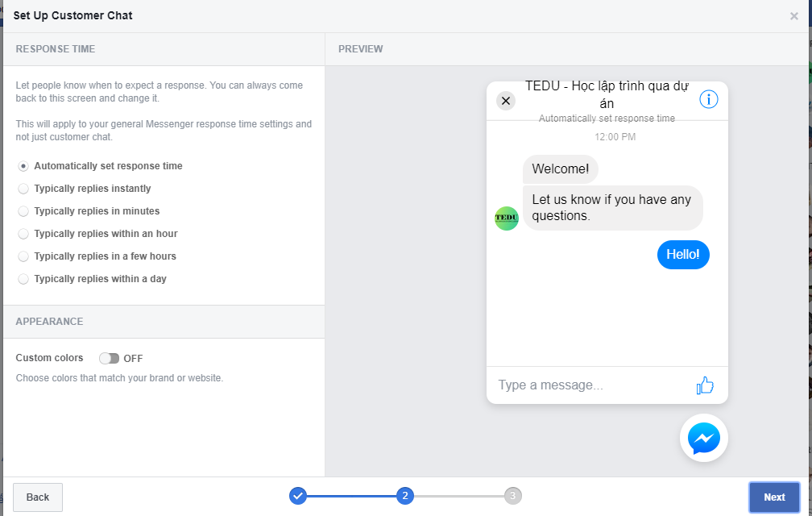Select Typically replies in a few hours
This screenshot has height=516, width=812.
click(23, 256)
